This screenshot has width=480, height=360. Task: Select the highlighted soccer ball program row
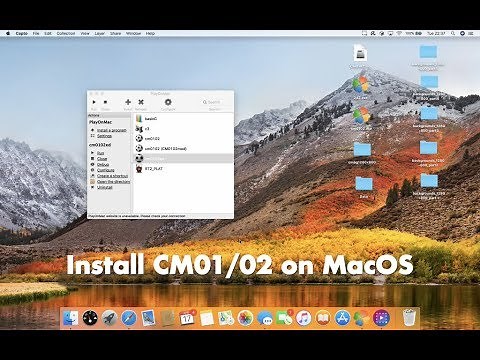click(183, 158)
